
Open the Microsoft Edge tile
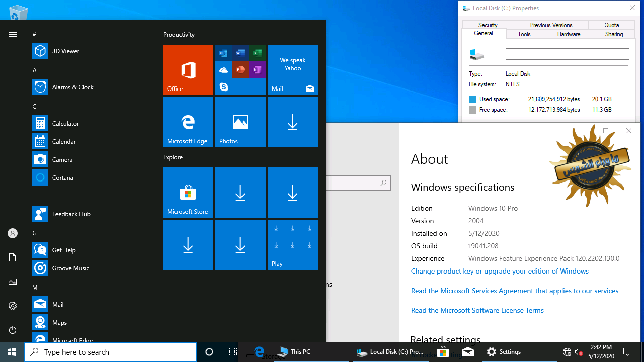[188, 122]
